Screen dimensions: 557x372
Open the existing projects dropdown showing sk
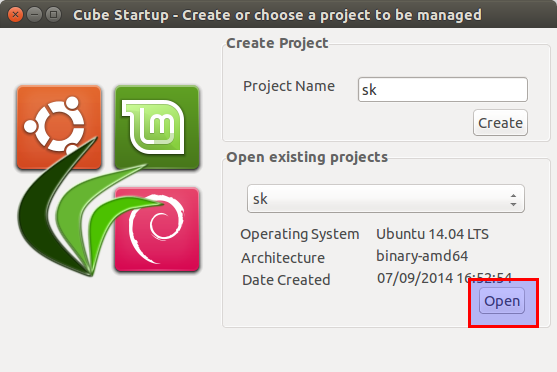[385, 199]
